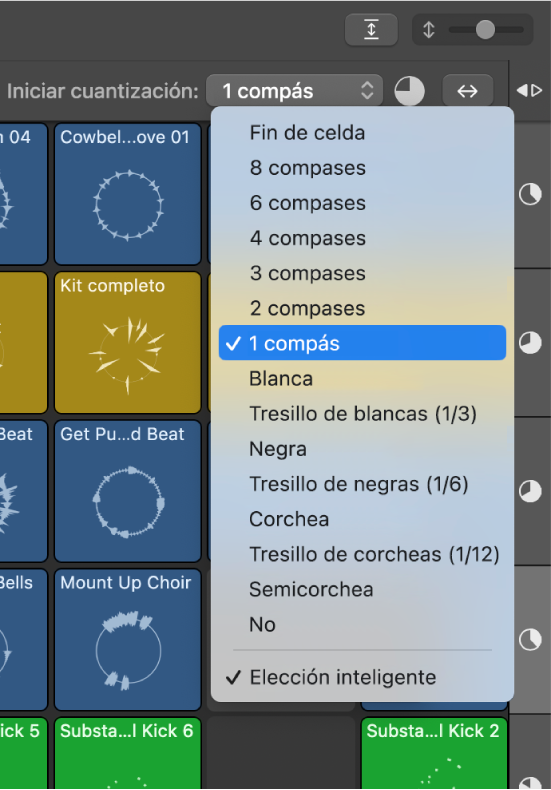Click the pie icon beside the quantization popup
The width and height of the screenshot is (551, 790).
409,91
